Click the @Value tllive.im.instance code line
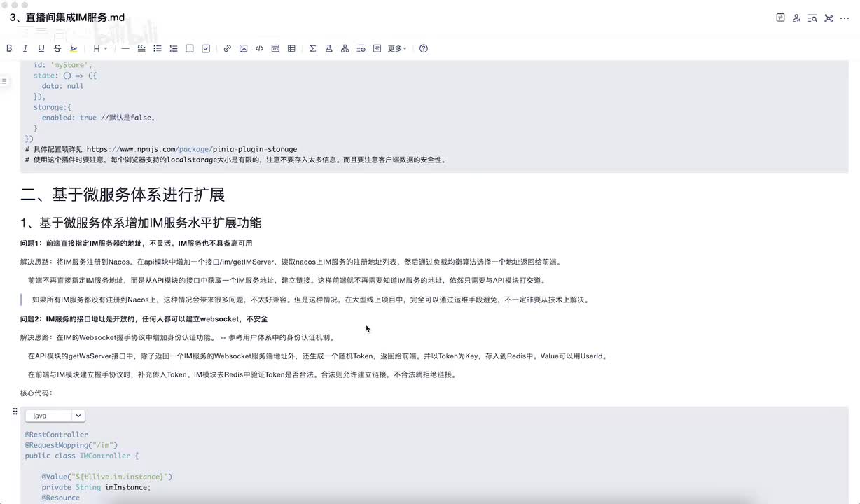The width and height of the screenshot is (860, 504). click(x=106, y=477)
